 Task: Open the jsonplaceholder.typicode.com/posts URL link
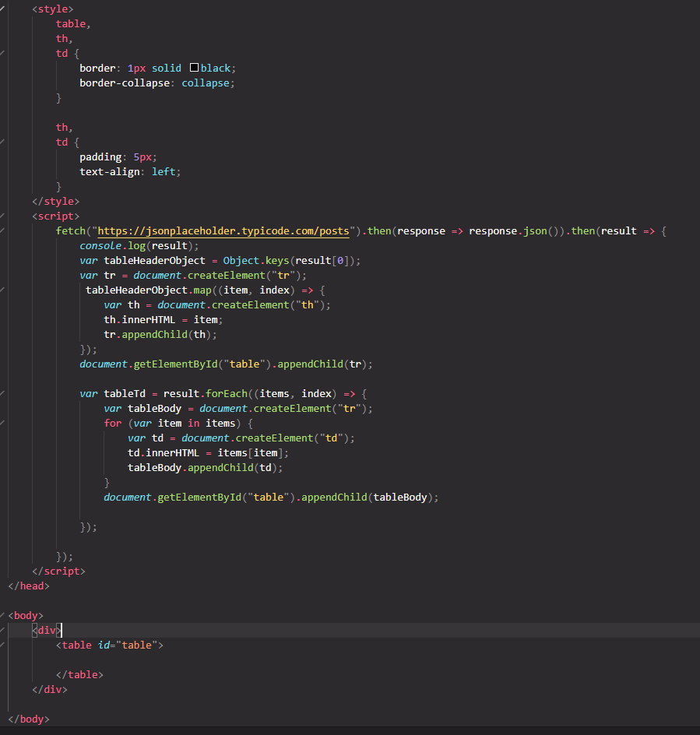coord(223,231)
